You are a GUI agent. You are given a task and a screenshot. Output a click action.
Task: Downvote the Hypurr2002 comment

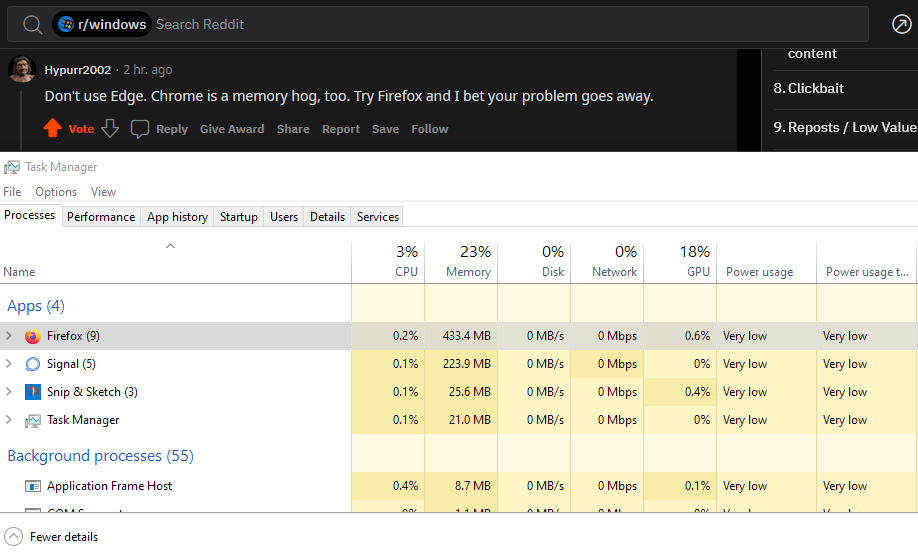(110, 128)
